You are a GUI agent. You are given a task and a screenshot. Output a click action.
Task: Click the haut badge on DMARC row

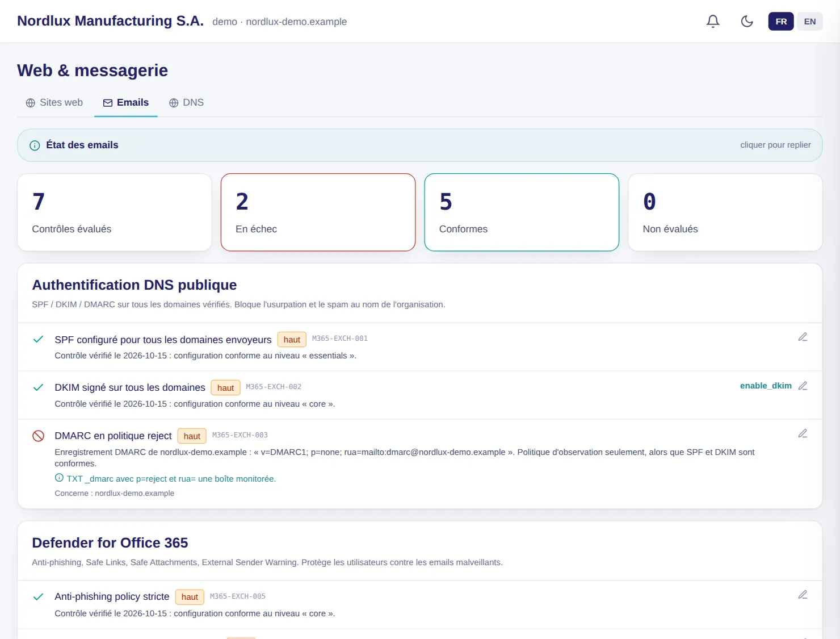(192, 436)
